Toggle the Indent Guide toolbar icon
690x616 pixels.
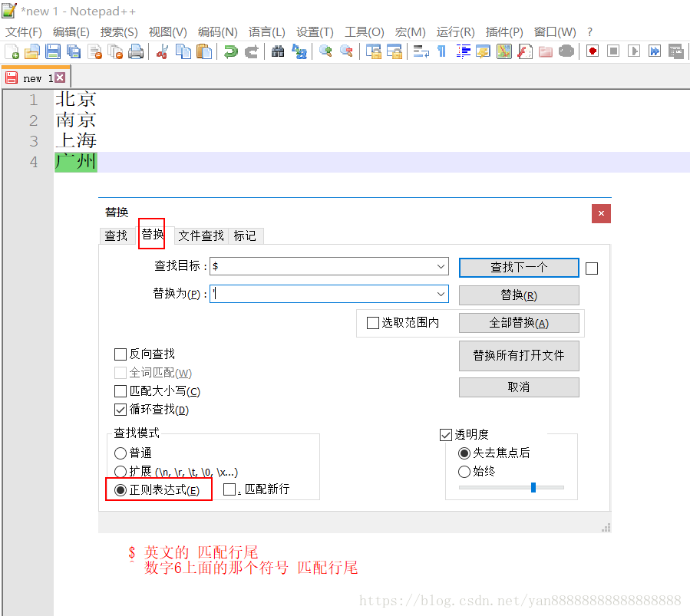pyautogui.click(x=463, y=52)
